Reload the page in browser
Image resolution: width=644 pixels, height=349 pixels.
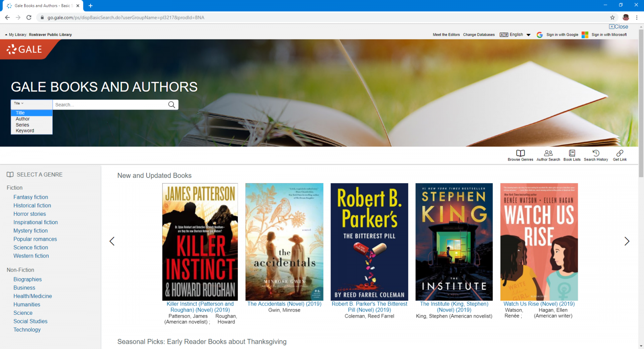[29, 17]
